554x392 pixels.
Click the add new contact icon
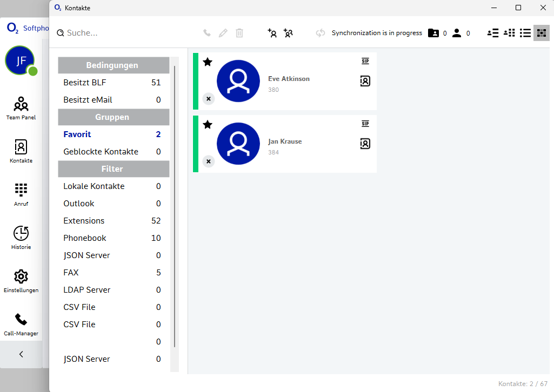coord(272,33)
